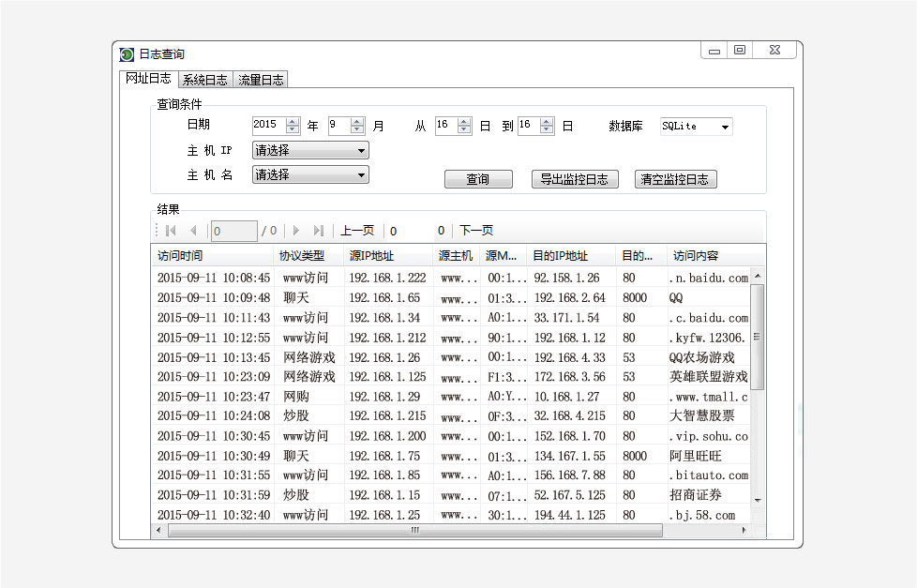Switch to the 流量日志 tab
917x588 pixels.
tap(260, 80)
